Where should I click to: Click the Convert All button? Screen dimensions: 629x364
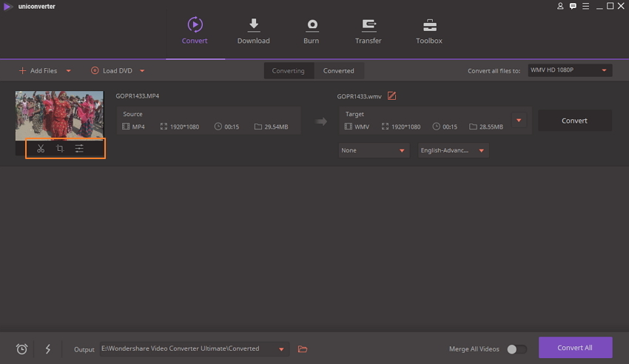click(x=575, y=348)
